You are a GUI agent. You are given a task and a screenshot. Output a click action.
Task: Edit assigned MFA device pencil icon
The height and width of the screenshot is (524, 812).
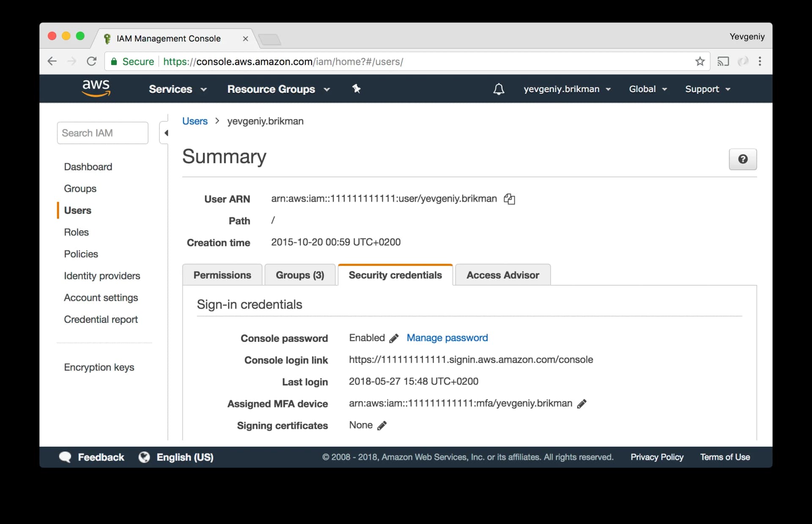tap(582, 404)
